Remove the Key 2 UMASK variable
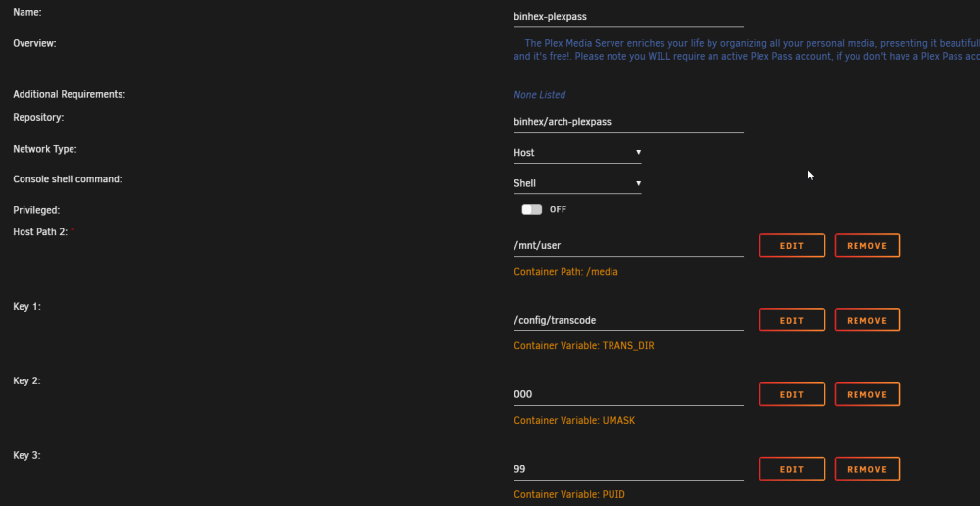The width and height of the screenshot is (980, 506). pyautogui.click(x=867, y=394)
